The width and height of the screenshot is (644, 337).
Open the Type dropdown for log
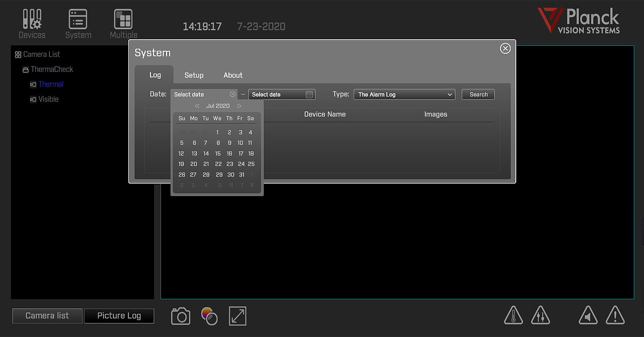[405, 95]
